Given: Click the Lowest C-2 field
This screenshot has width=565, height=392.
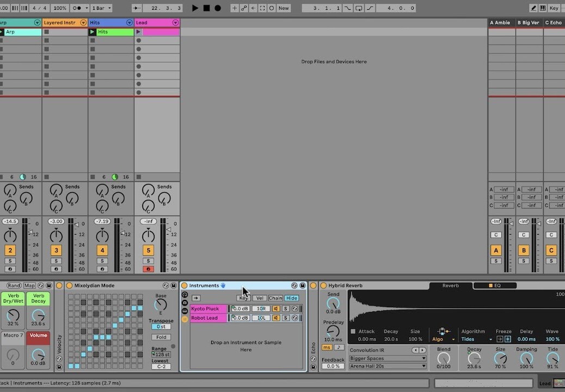Looking at the screenshot, I should pos(161,366).
